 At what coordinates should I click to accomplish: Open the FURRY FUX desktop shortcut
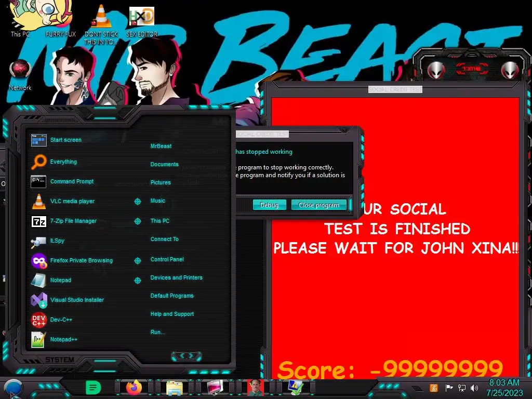tap(60, 19)
